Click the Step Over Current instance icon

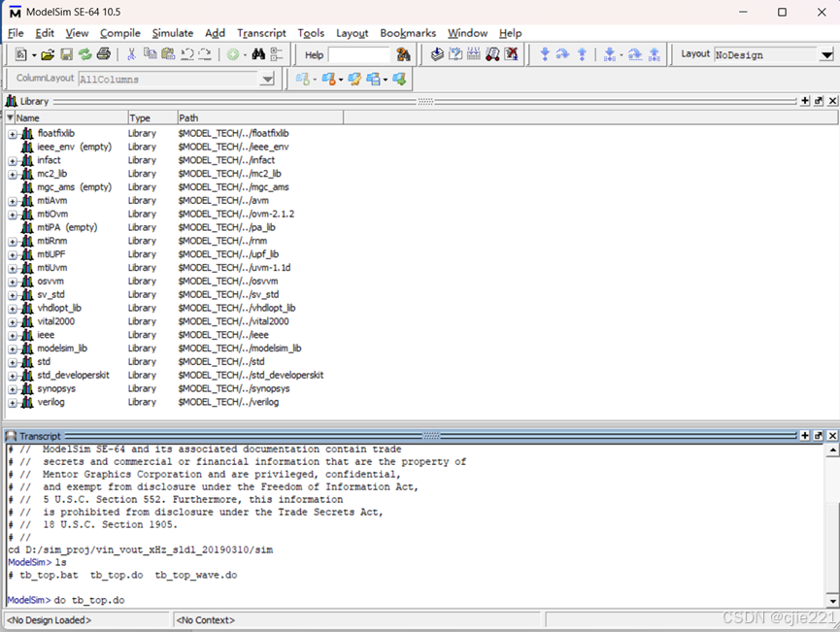(635, 54)
